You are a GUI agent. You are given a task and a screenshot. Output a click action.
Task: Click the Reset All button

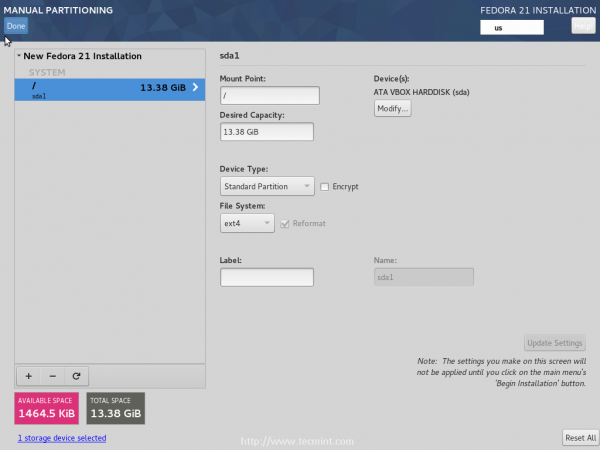pos(580,438)
